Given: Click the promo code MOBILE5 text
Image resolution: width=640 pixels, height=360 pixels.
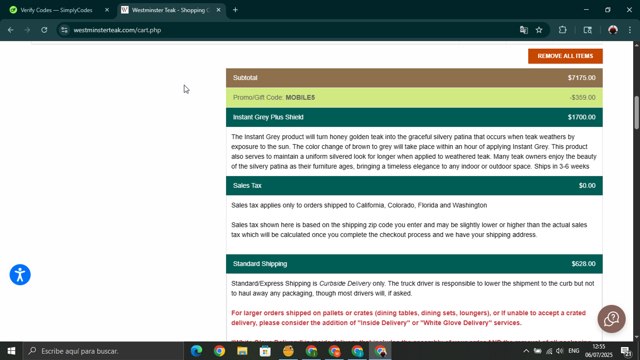Looking at the screenshot, I should (300, 98).
